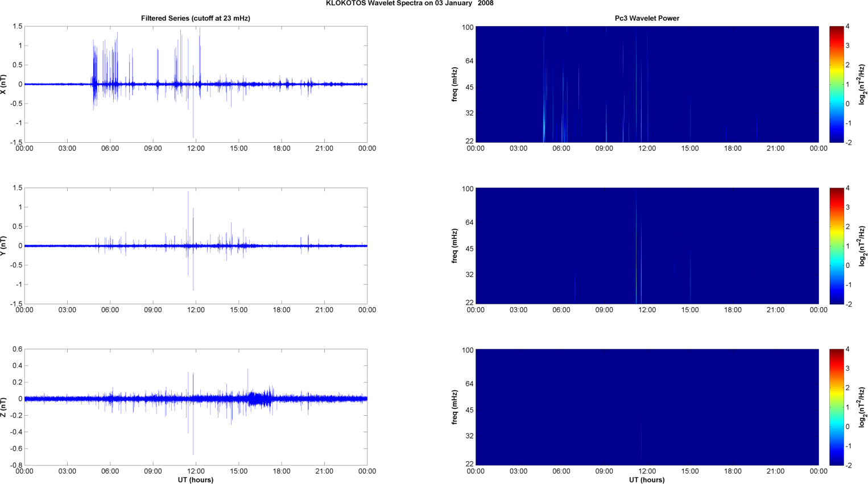
Task: Click the Pc3 Wavelet Power heading
Action: [647, 18]
